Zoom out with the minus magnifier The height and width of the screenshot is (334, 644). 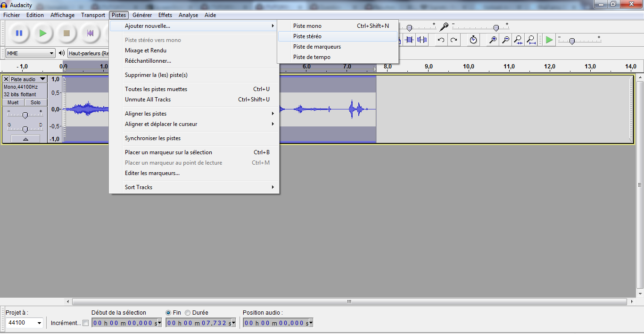coord(505,40)
